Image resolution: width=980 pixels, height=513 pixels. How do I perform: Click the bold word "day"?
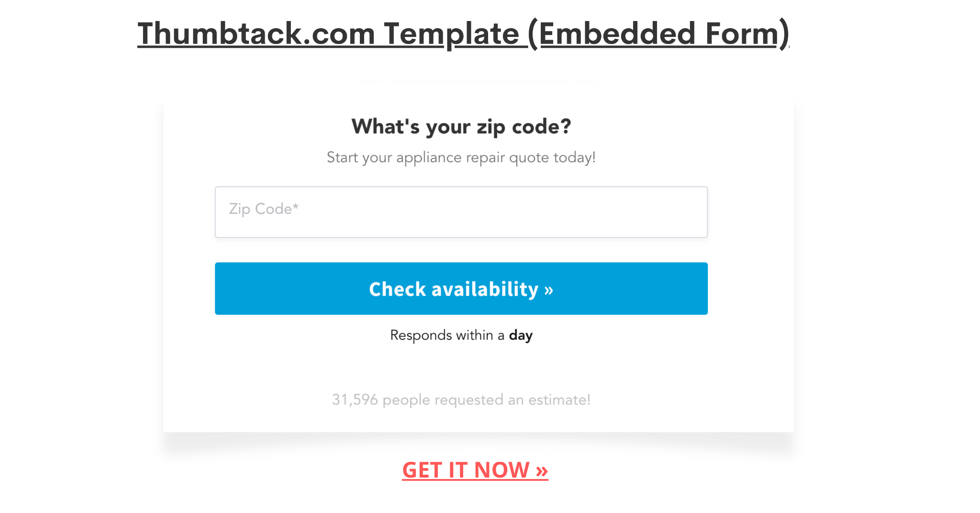pyautogui.click(x=521, y=335)
